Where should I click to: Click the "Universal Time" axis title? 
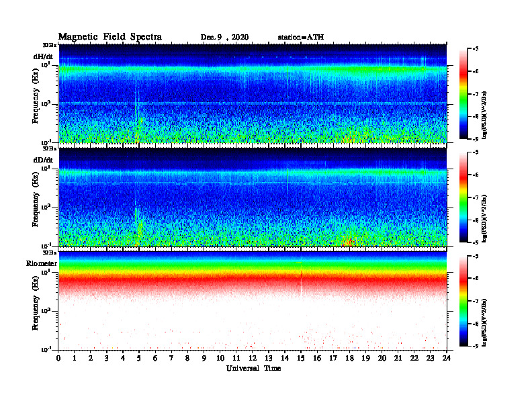tap(253, 368)
